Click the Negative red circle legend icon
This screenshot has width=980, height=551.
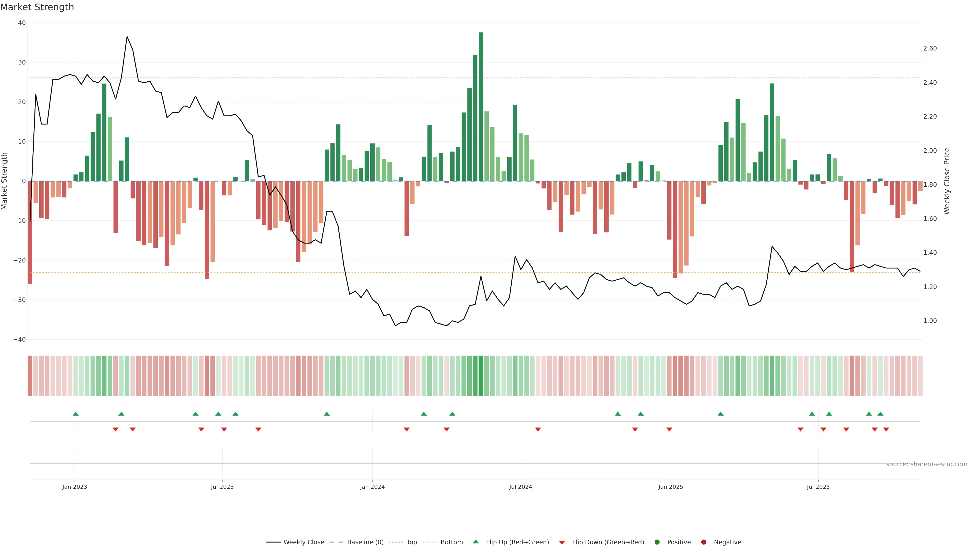(703, 542)
